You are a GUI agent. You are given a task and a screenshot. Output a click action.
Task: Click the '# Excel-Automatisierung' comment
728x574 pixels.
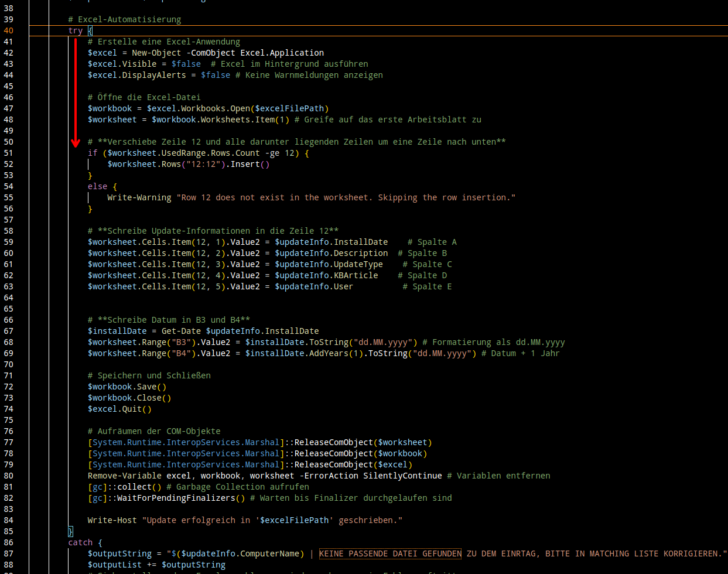pyautogui.click(x=125, y=19)
